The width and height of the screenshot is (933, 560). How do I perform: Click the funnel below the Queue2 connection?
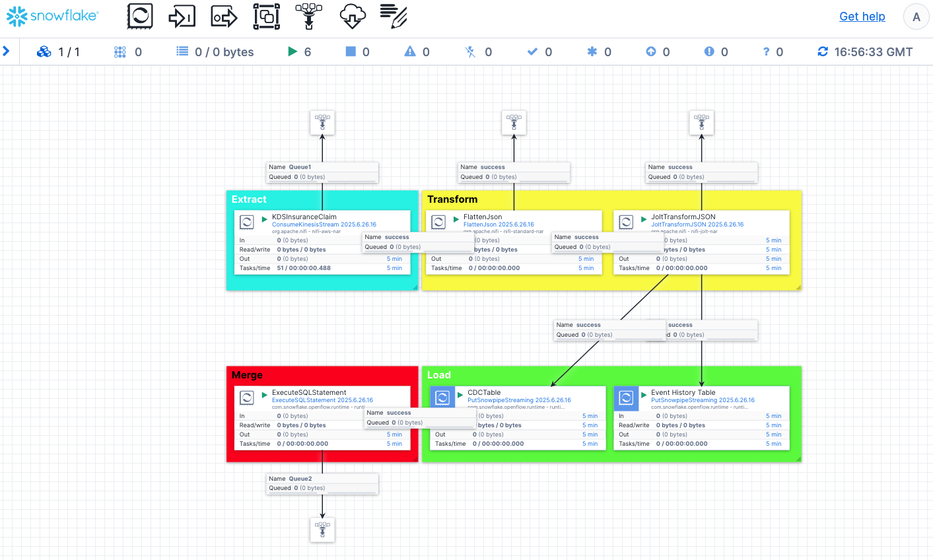coord(322,530)
